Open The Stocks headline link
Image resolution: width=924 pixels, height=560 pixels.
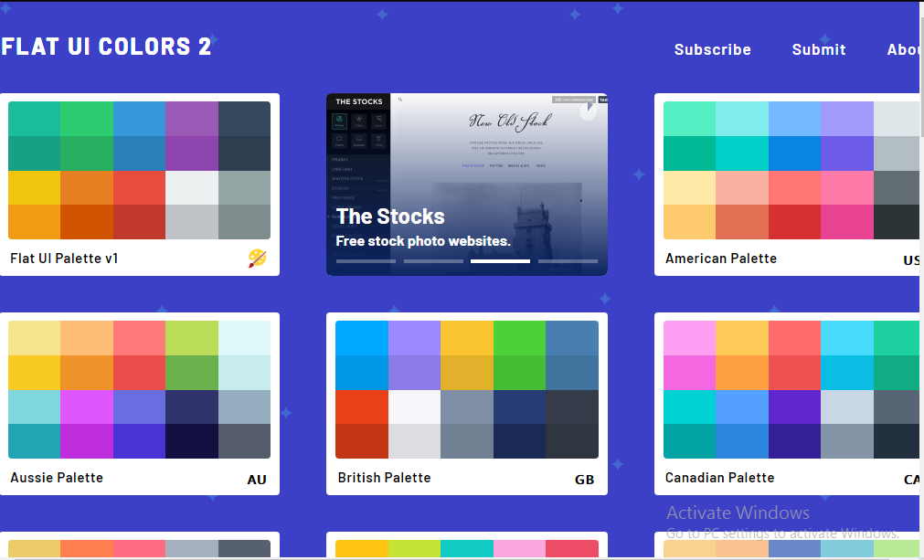click(x=390, y=217)
